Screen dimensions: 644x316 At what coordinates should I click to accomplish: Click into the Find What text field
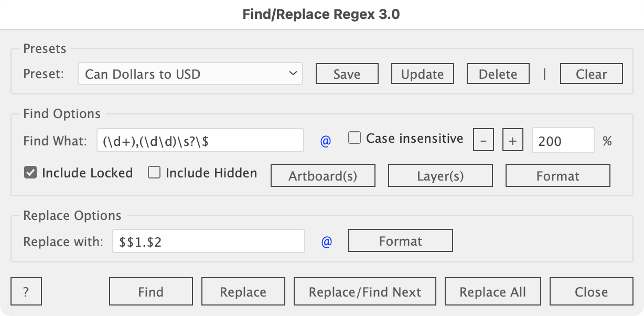[x=200, y=141]
